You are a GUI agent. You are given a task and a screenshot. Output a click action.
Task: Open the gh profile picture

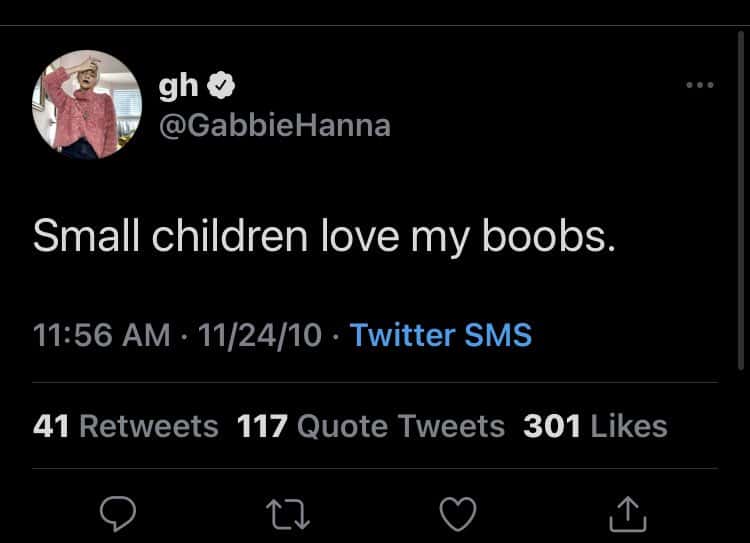coord(87,104)
